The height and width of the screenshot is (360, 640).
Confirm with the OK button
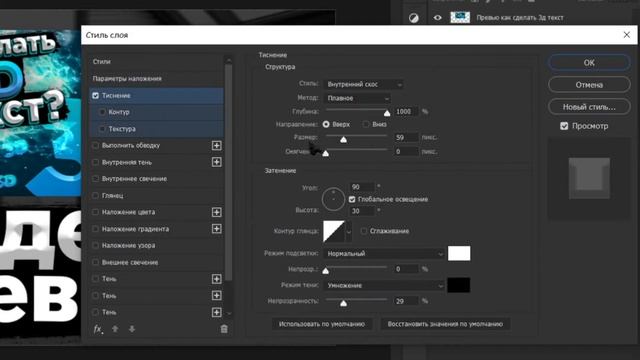(x=589, y=63)
